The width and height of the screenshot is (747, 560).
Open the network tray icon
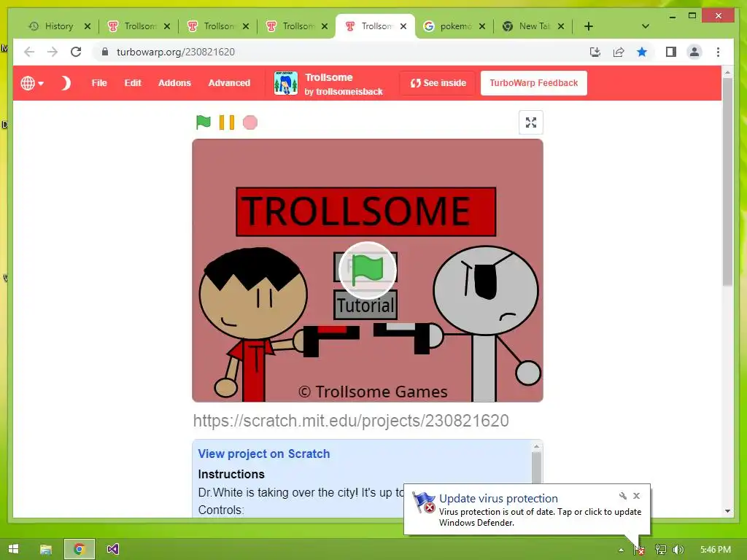660,550
